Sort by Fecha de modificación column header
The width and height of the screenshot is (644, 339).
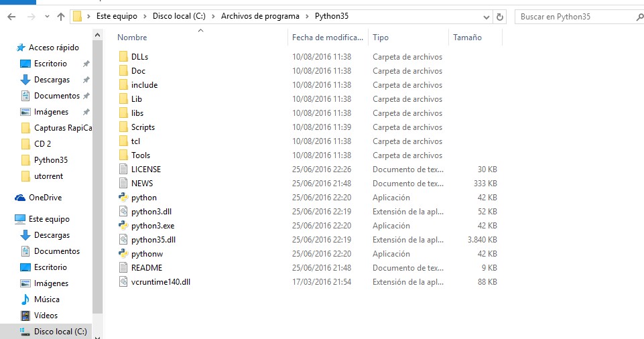(328, 38)
